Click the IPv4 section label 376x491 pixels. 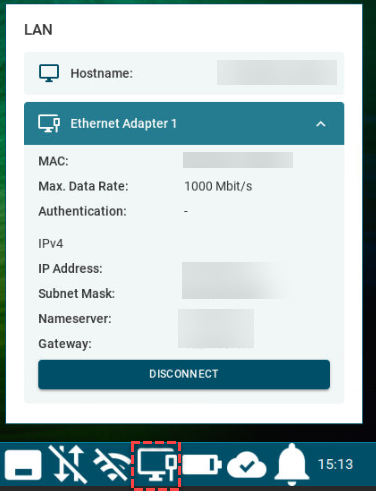[51, 244]
